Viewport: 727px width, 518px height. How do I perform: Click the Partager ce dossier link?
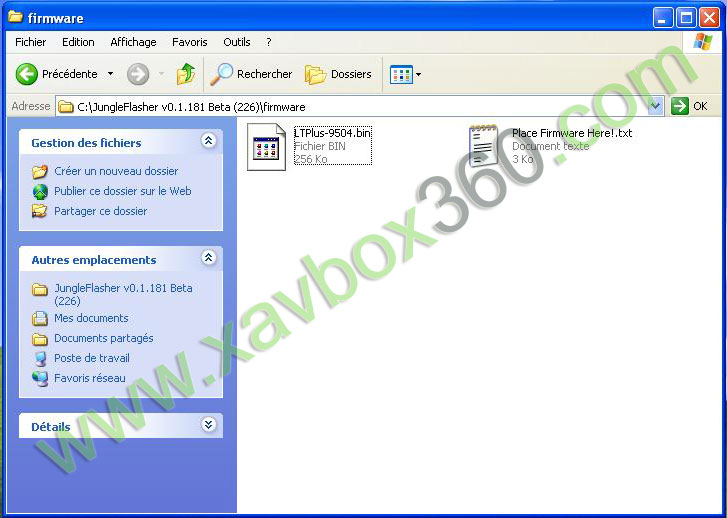[x=101, y=211]
